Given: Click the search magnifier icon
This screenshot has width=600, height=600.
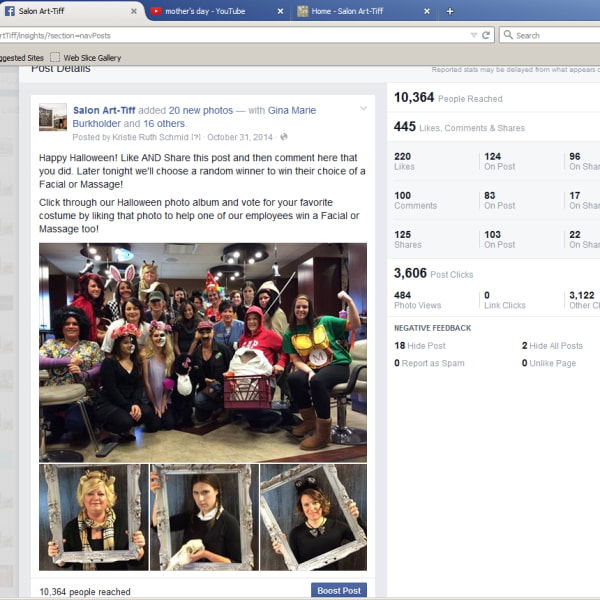Looking at the screenshot, I should coord(508,35).
